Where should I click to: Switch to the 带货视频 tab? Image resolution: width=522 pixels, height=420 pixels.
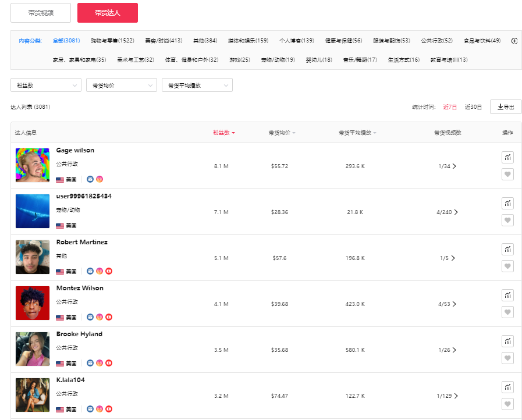coord(40,12)
